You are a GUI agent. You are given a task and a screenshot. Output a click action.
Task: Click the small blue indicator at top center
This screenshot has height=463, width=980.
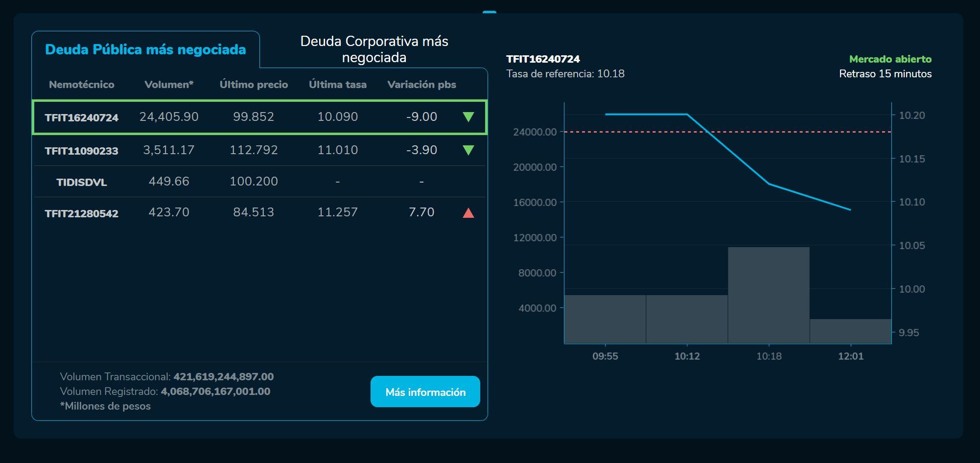click(489, 12)
